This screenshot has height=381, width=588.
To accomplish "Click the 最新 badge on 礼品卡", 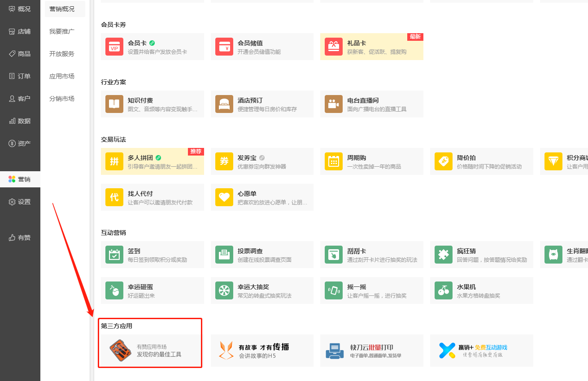I will [x=415, y=37].
